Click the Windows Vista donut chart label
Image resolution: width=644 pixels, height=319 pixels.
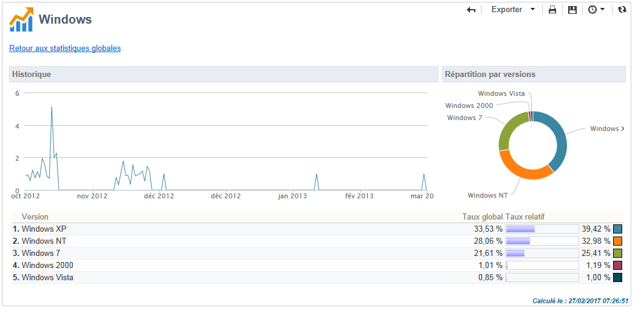501,93
